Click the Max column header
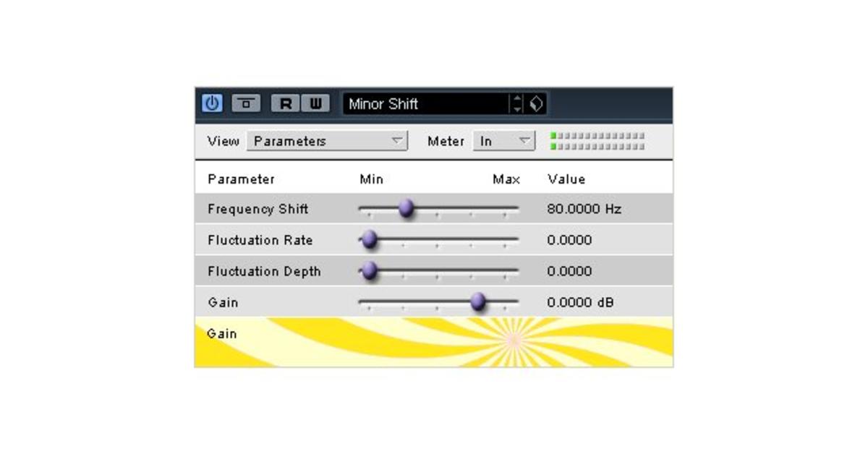 coord(506,179)
